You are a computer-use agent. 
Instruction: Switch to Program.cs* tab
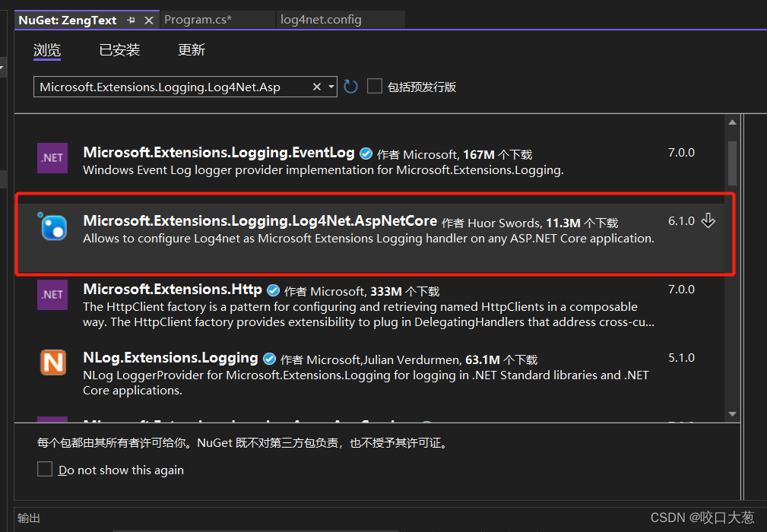(198, 20)
